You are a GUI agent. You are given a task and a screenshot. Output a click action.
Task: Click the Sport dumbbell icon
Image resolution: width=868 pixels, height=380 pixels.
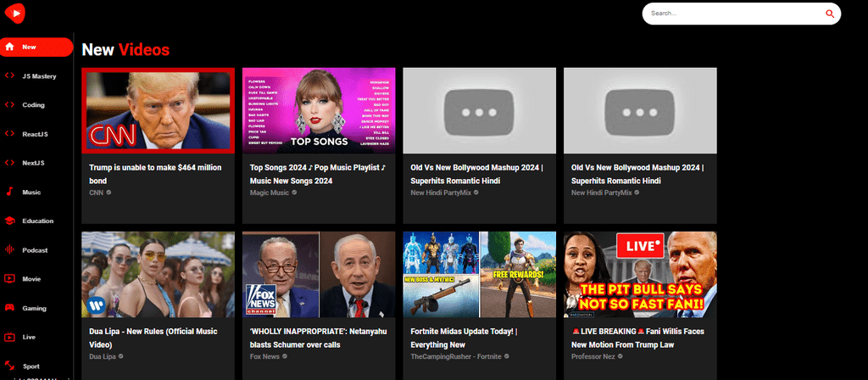point(9,366)
